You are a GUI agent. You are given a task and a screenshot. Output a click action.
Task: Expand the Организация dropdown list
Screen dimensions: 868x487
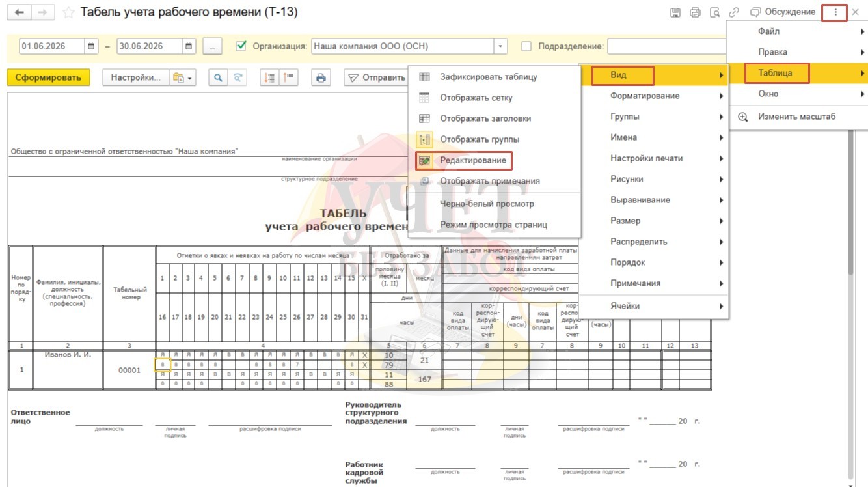[x=500, y=46]
